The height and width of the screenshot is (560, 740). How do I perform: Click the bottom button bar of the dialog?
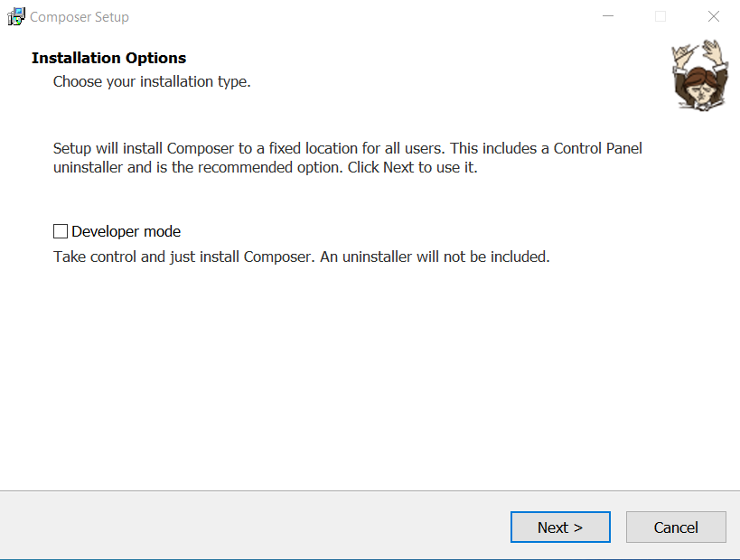(x=271, y=527)
